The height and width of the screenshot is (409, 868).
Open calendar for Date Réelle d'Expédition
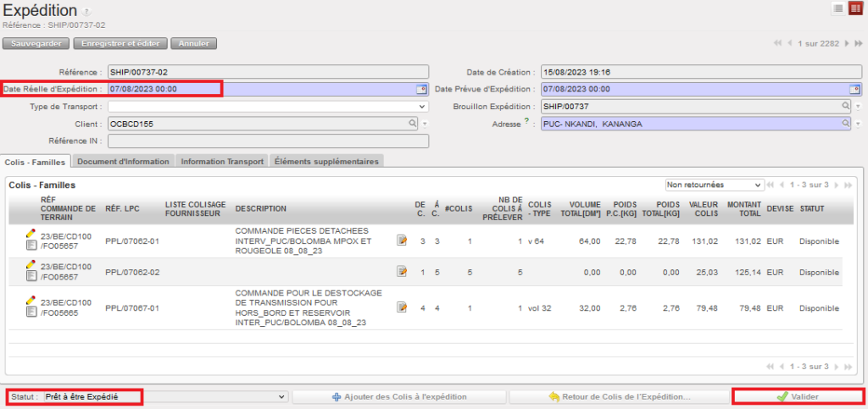pyautogui.click(x=421, y=89)
